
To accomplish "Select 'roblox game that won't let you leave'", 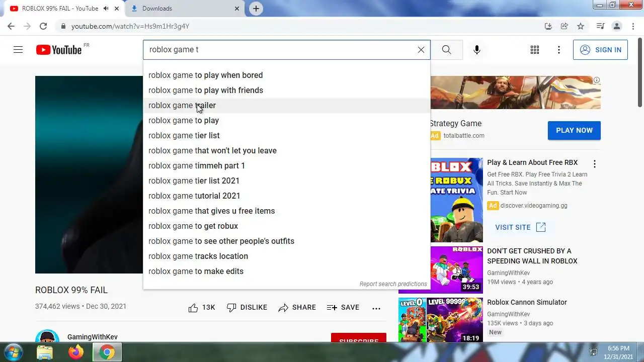I will [x=287, y=151].
